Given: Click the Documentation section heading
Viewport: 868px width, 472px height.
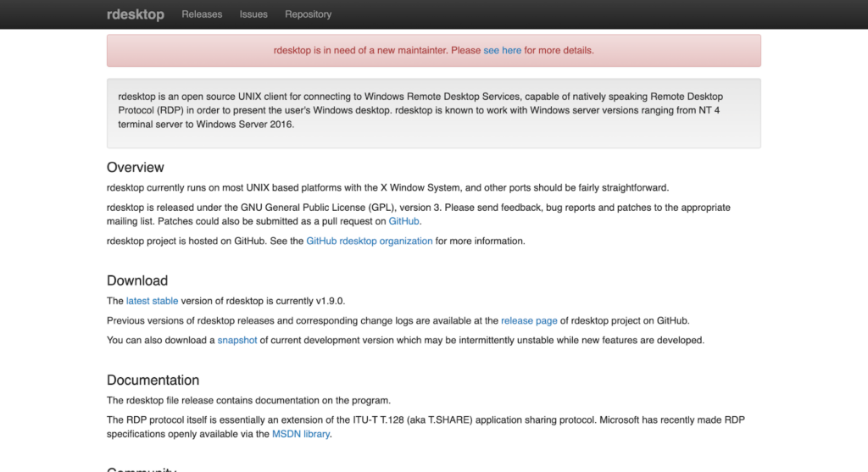Looking at the screenshot, I should click(153, 380).
